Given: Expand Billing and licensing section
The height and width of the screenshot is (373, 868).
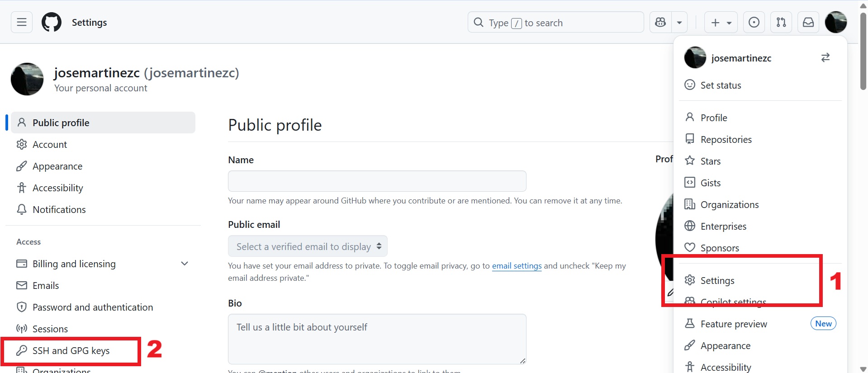Looking at the screenshot, I should [185, 264].
